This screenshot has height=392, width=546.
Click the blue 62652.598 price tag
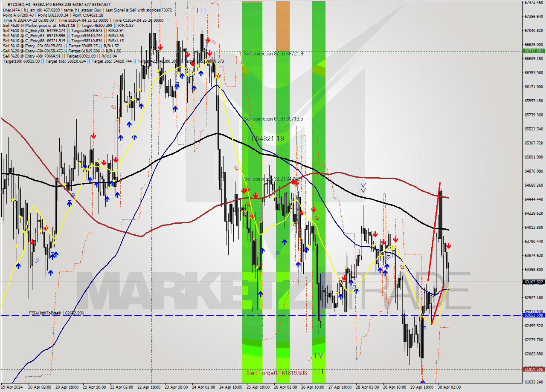(534, 315)
